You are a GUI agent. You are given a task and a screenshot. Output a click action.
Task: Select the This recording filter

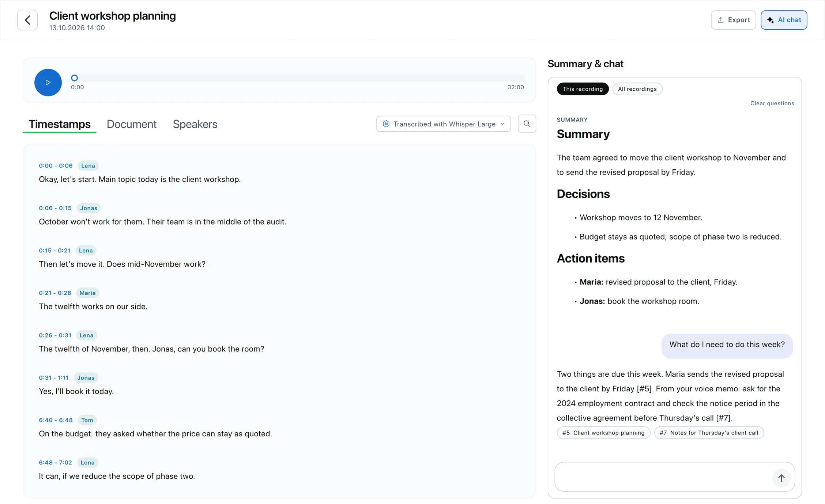pos(583,89)
